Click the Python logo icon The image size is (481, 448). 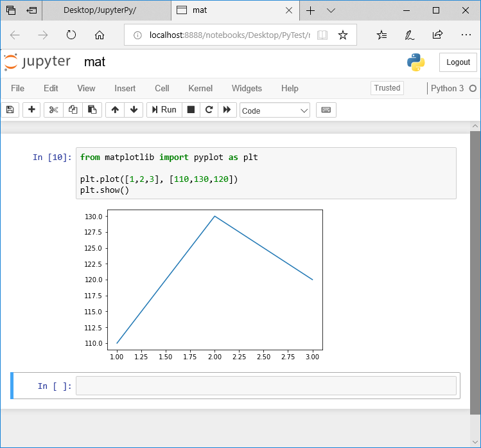pos(415,62)
